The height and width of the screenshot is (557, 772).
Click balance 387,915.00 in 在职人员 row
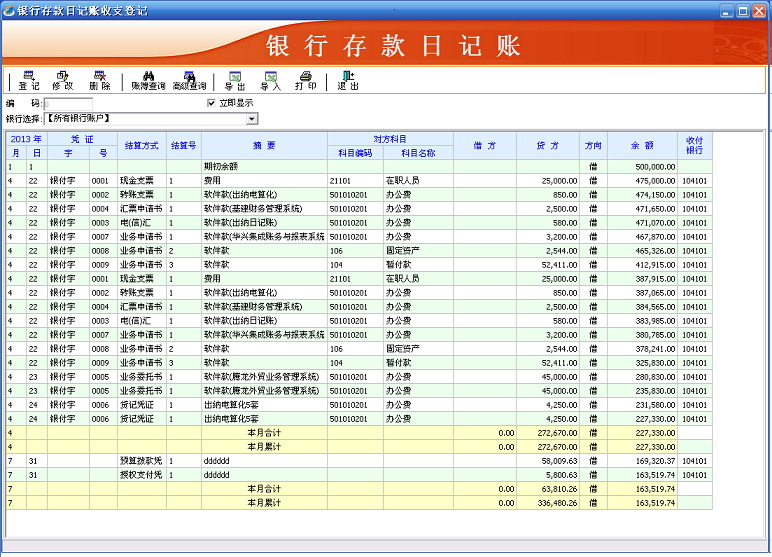pyautogui.click(x=643, y=279)
